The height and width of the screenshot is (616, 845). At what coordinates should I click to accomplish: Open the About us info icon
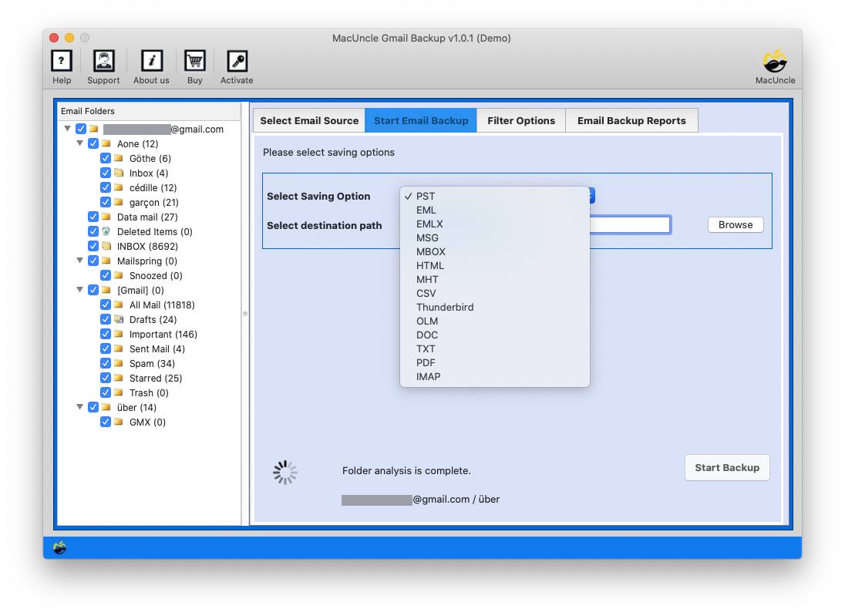(x=151, y=61)
